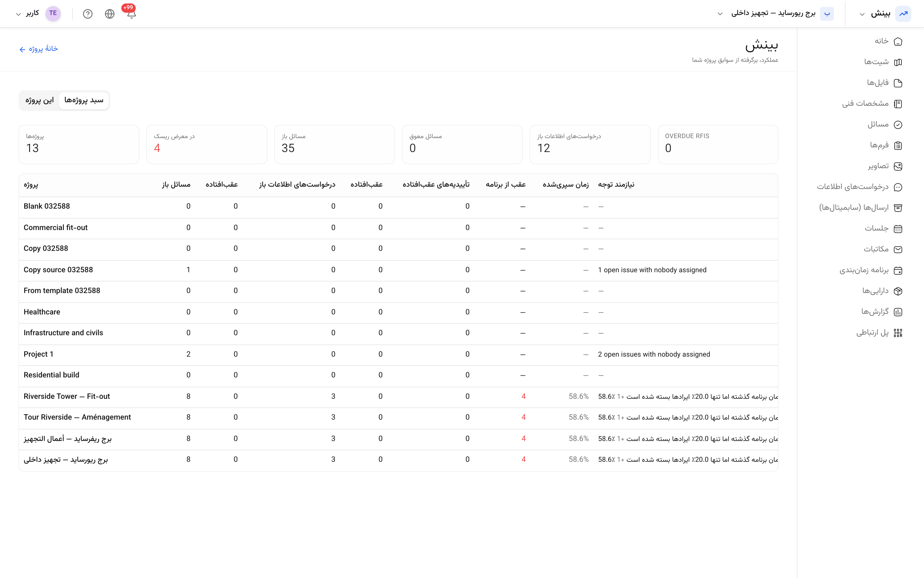The height and width of the screenshot is (578, 924).
Task: Open the help question mark icon
Action: 88,14
